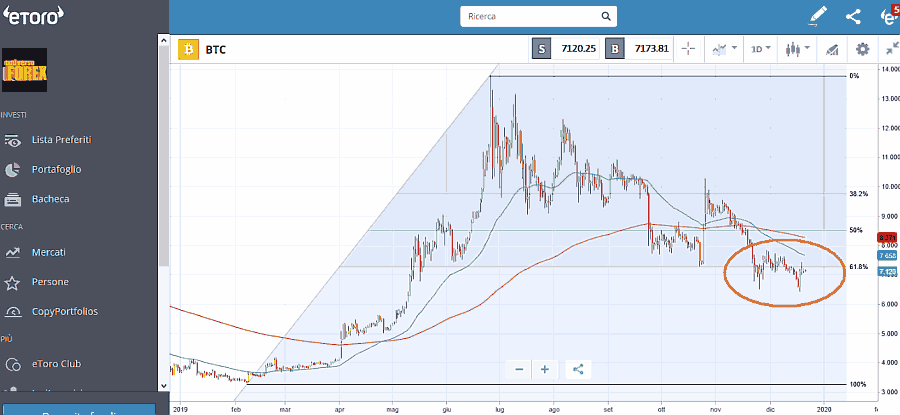Collapse the chart from fullscreen
900x415 pixels.
coord(891,48)
